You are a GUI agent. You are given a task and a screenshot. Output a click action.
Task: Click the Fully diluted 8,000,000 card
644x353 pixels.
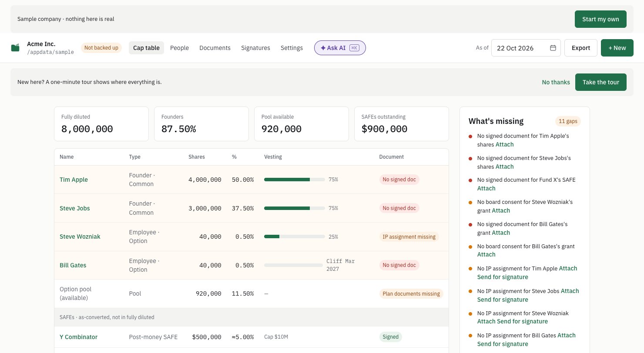tap(101, 124)
